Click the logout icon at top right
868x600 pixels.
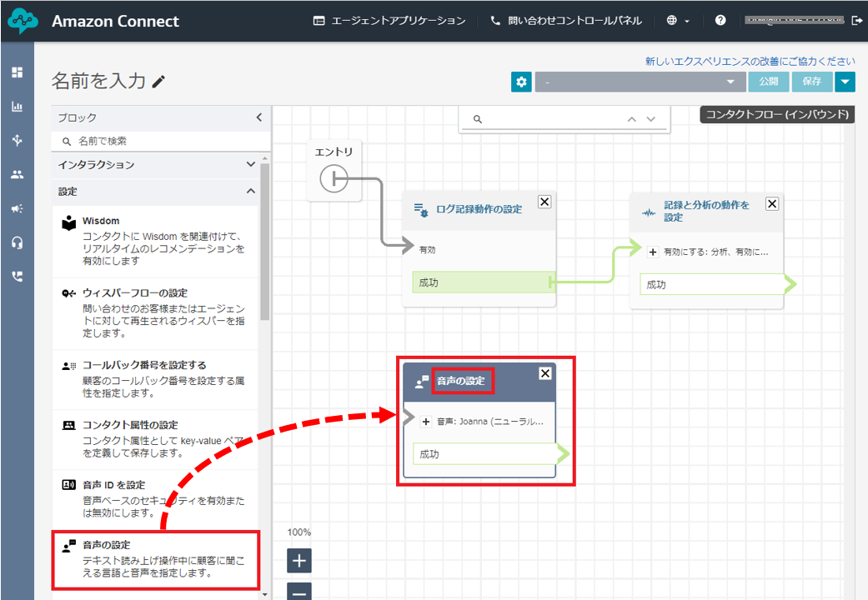pos(856,21)
